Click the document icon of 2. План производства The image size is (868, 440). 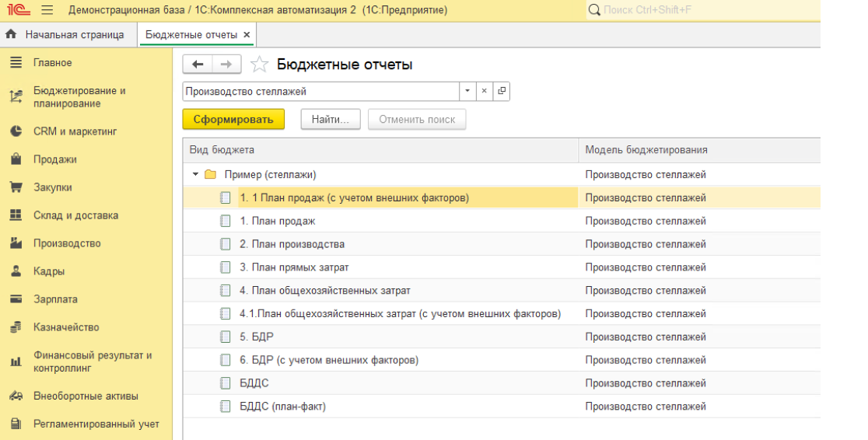tap(225, 244)
